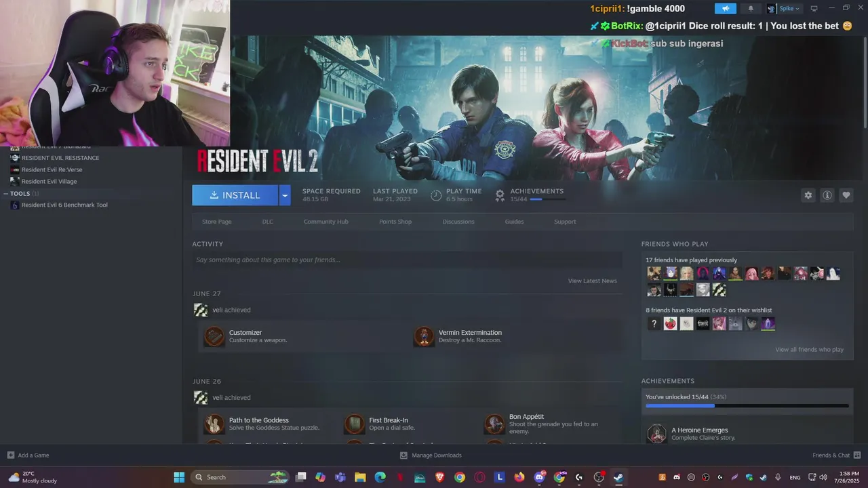The width and height of the screenshot is (868, 488).
Task: Expand Spike account dropdown
Action: click(x=784, y=9)
